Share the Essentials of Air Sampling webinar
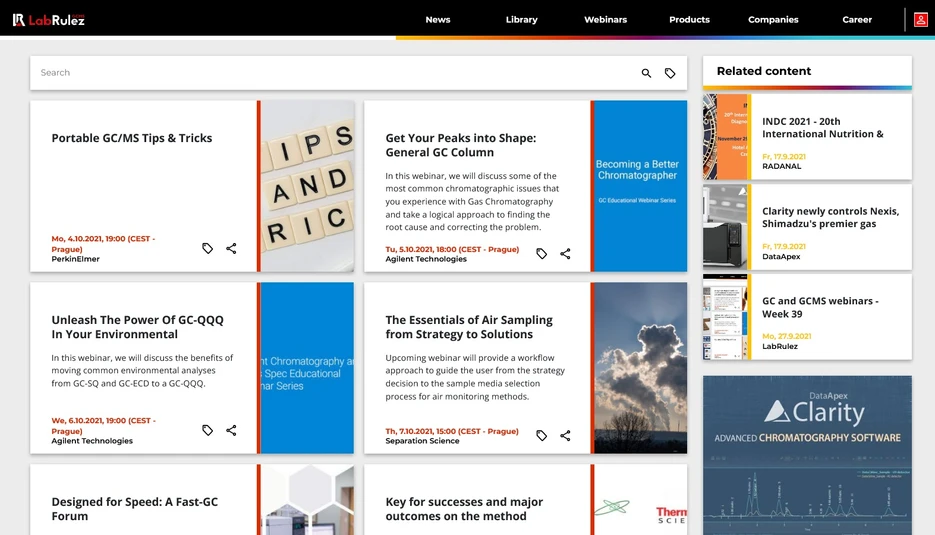Screen dimensions: 935x535 [x=565, y=436]
